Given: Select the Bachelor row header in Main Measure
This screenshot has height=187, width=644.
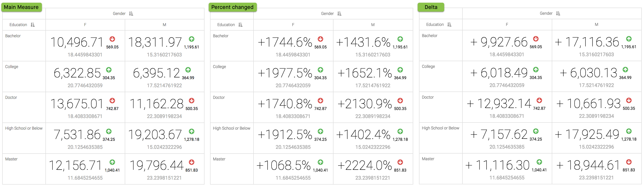Looking at the screenshot, I should (13, 36).
